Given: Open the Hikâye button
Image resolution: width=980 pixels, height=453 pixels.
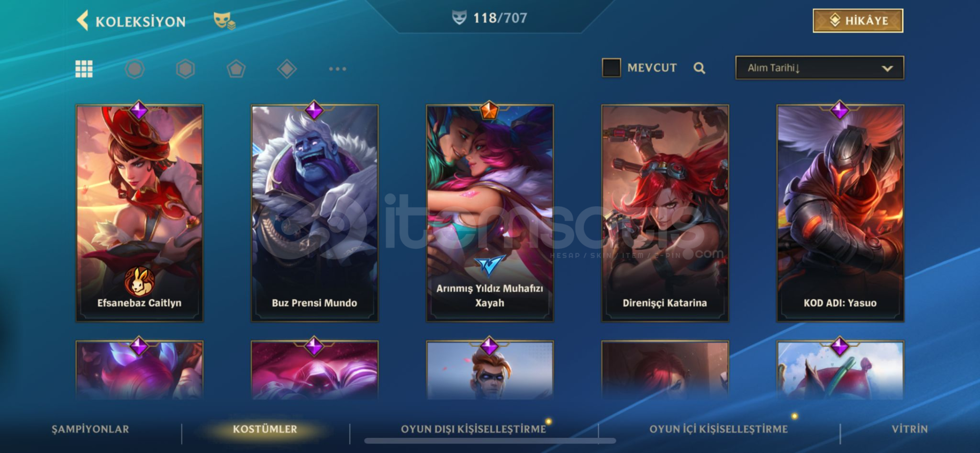Looking at the screenshot, I should tap(858, 20).
